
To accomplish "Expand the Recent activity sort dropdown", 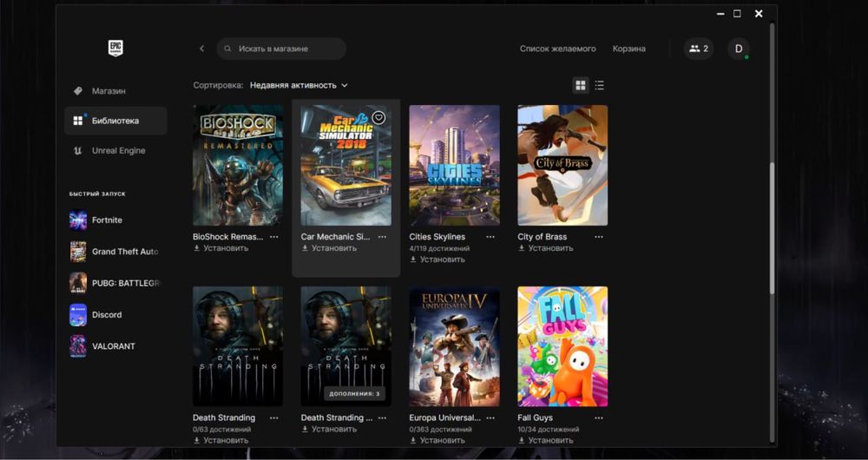I will tap(299, 85).
